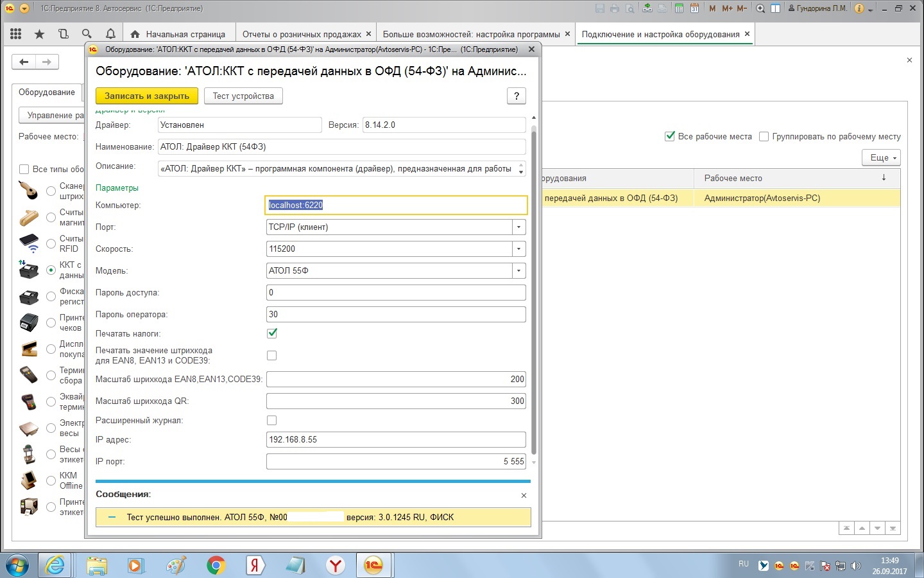The image size is (924, 578).
Task: Click the get link icon in title bar
Action: coord(647,8)
